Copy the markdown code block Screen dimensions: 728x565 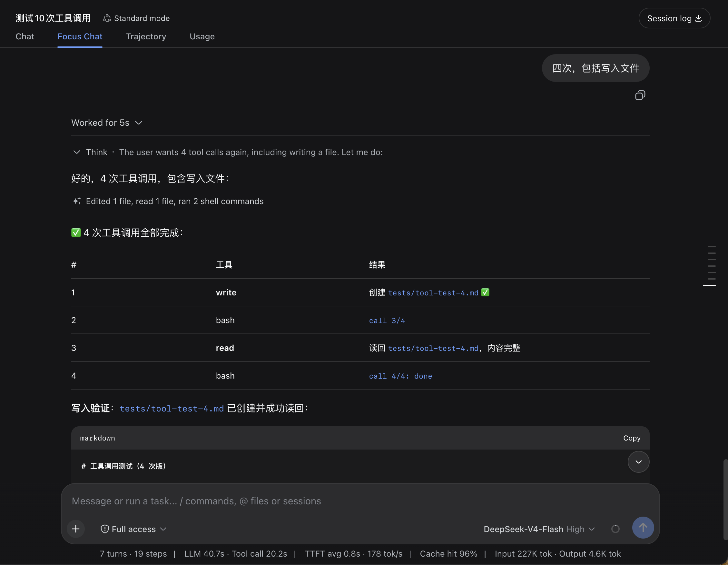coord(632,438)
